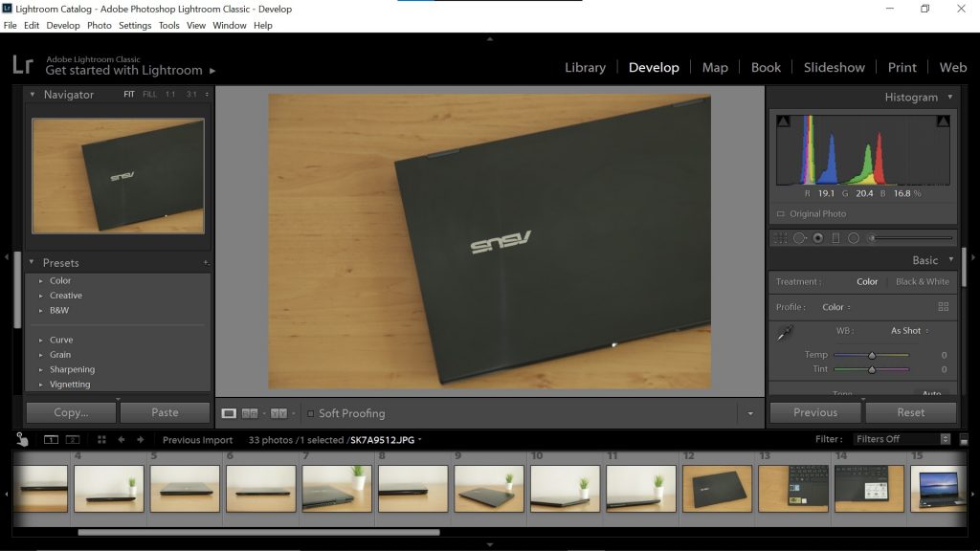980x551 pixels.
Task: Click the Paste settings button
Action: 165,412
